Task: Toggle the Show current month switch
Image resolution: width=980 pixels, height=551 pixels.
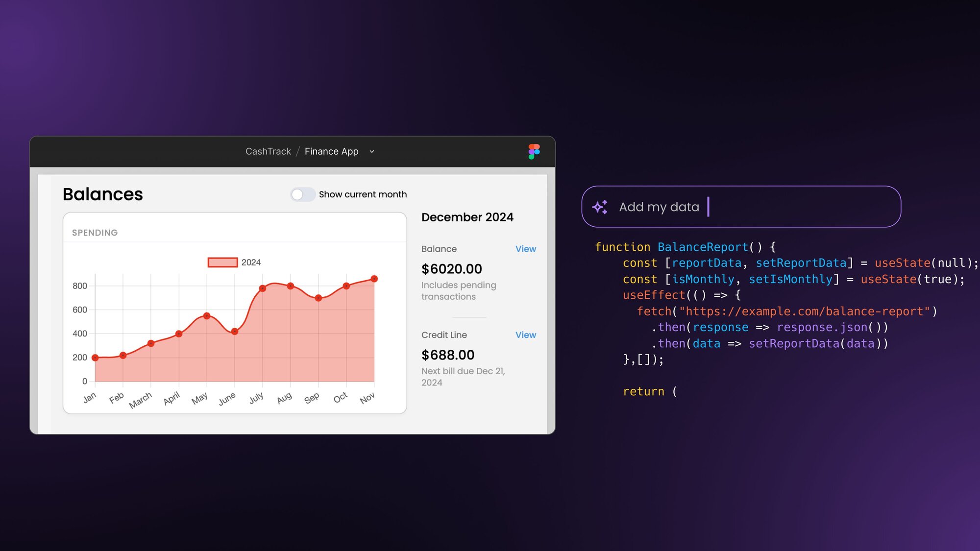Action: pyautogui.click(x=303, y=194)
